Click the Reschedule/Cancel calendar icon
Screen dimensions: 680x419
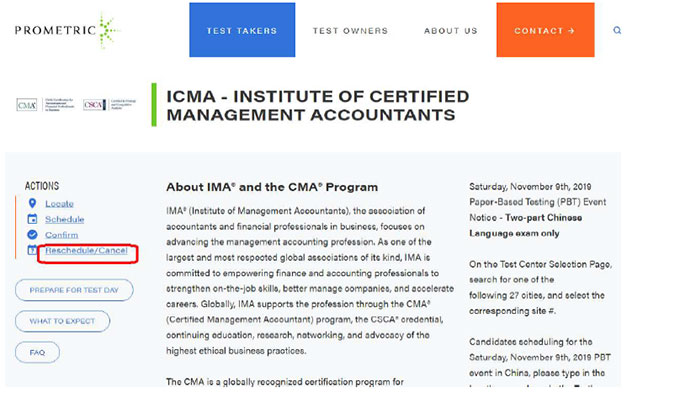32,250
